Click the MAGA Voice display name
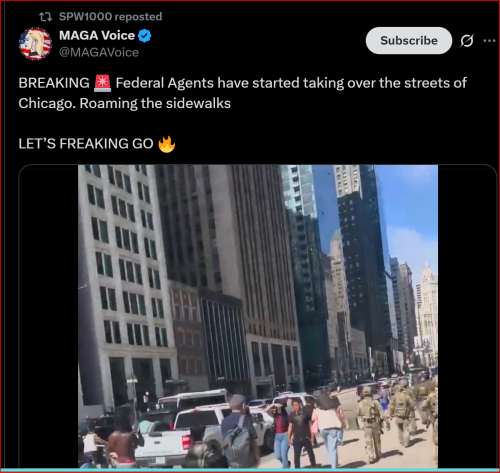This screenshot has height=473, width=500. click(97, 35)
